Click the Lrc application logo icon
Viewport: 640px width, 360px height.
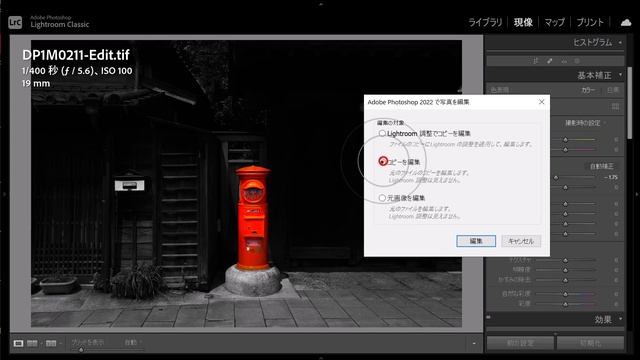click(x=15, y=22)
